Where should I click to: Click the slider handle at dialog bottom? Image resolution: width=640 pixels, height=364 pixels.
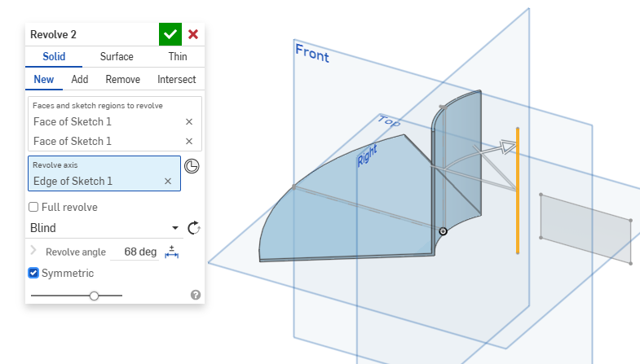coord(94,296)
